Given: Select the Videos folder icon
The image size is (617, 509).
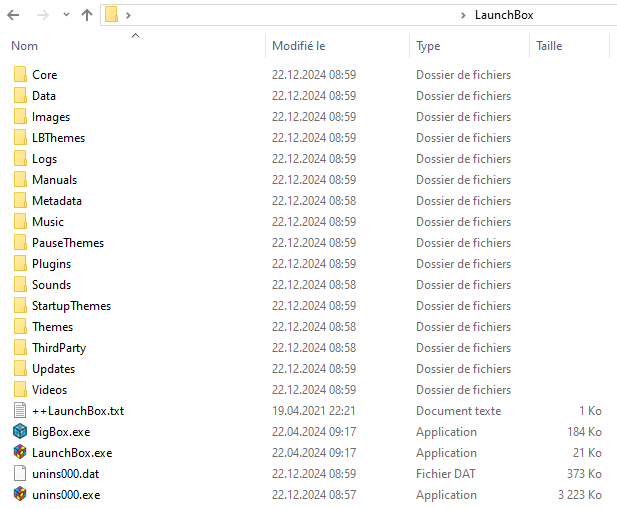Looking at the screenshot, I should 20,389.
